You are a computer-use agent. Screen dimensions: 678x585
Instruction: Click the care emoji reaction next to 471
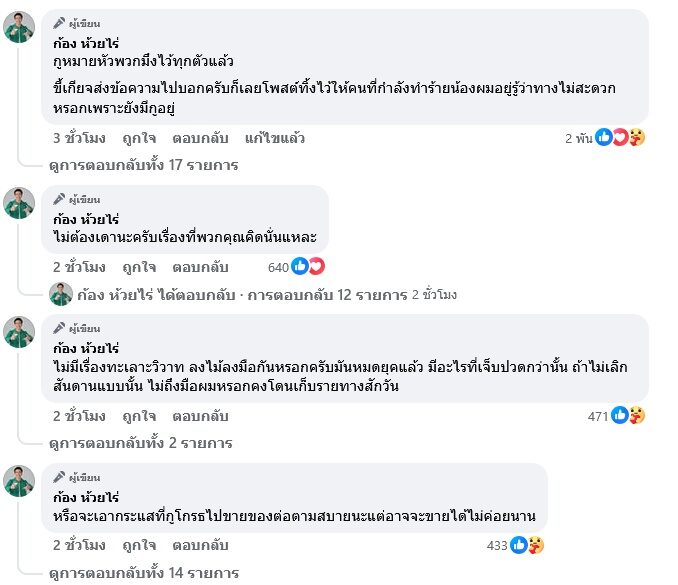636,415
